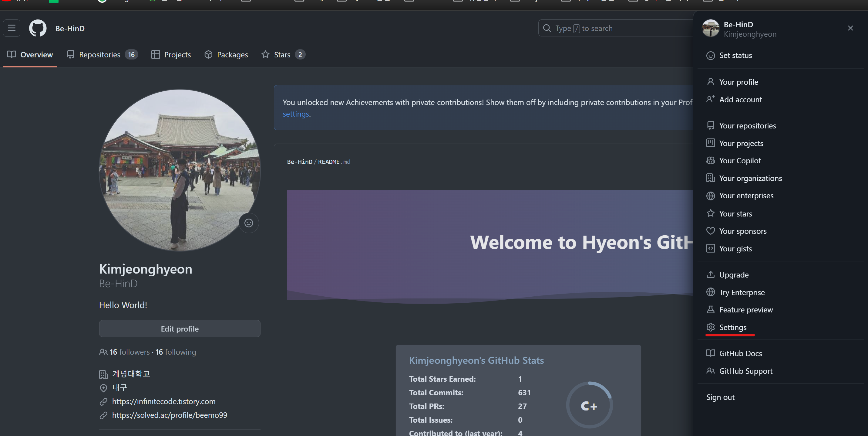Click the Edit profile button
The image size is (868, 436).
click(x=180, y=329)
